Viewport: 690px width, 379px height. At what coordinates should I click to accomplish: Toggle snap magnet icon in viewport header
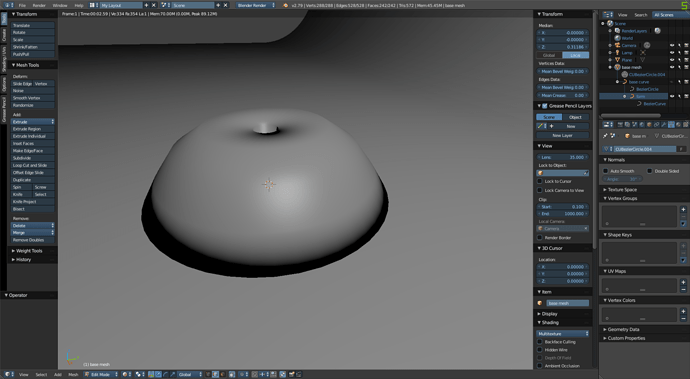(x=254, y=374)
